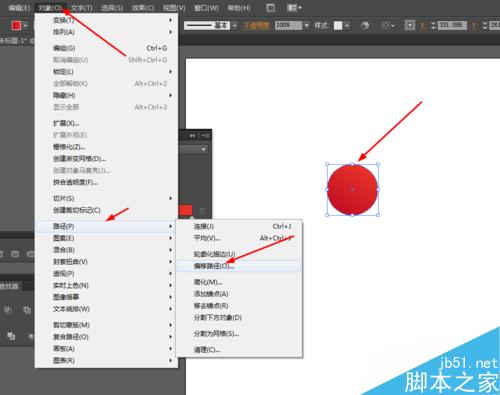Choose 封套扭曲(V) menu item

pos(106,262)
